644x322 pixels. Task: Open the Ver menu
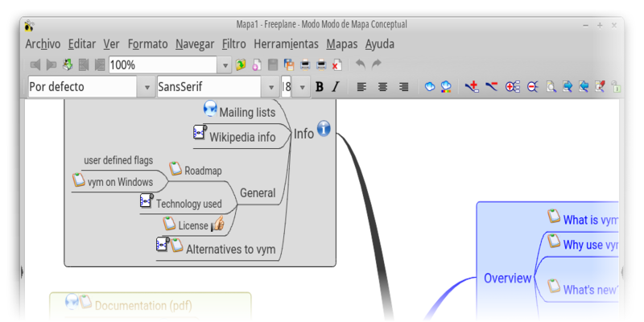[x=111, y=44]
